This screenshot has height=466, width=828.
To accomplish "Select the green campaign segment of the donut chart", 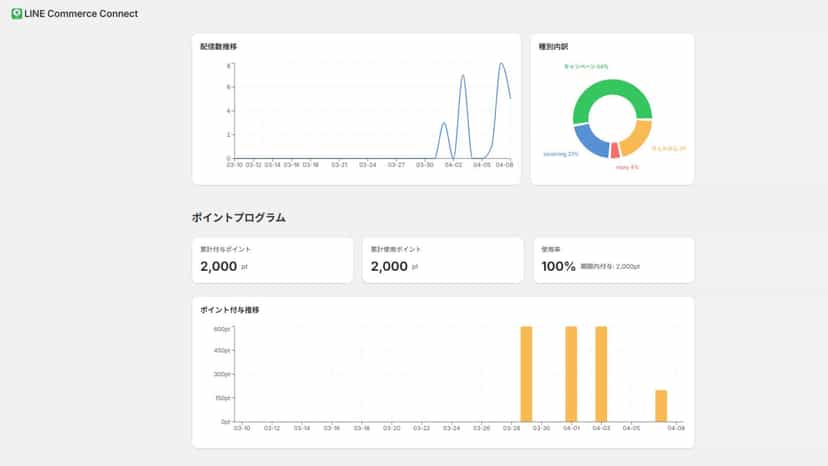I will 613,95.
